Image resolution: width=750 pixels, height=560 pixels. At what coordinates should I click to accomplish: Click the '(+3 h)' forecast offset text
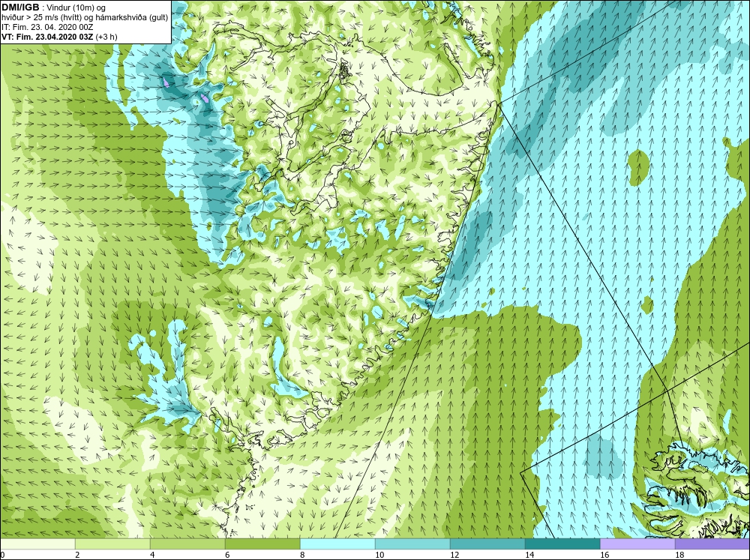pyautogui.click(x=106, y=37)
